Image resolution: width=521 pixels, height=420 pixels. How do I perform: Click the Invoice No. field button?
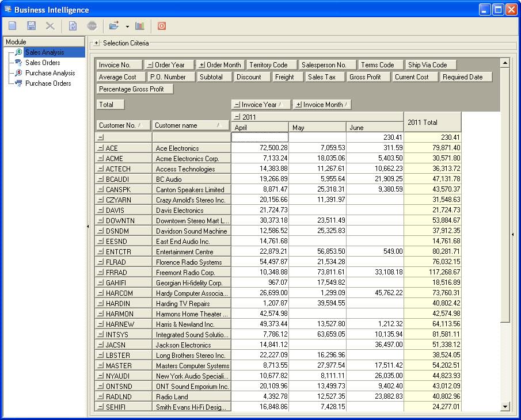pyautogui.click(x=119, y=65)
